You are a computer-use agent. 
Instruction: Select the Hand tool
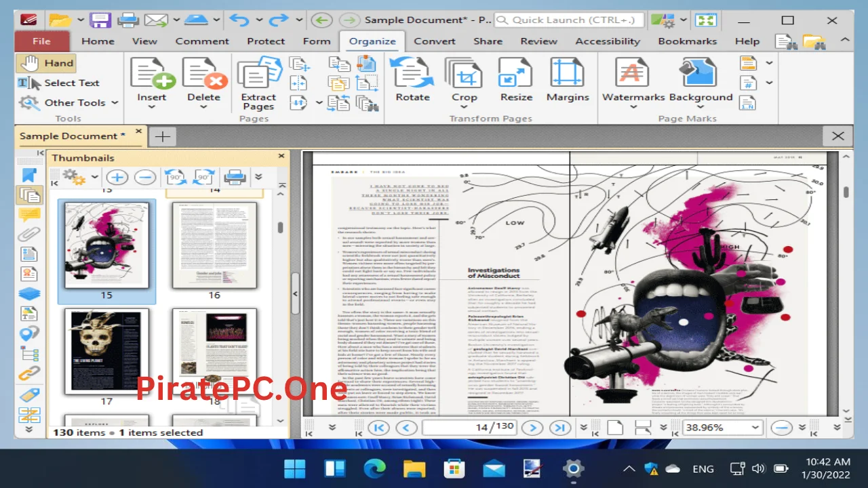(46, 63)
